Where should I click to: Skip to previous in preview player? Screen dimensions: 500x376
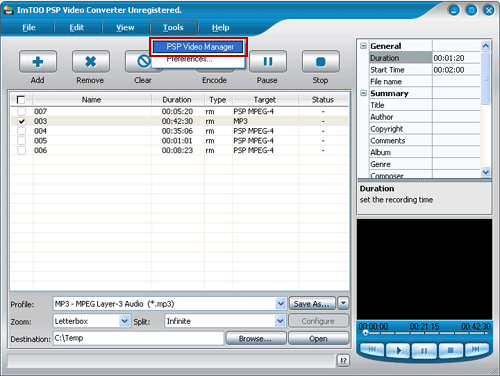[x=372, y=350]
